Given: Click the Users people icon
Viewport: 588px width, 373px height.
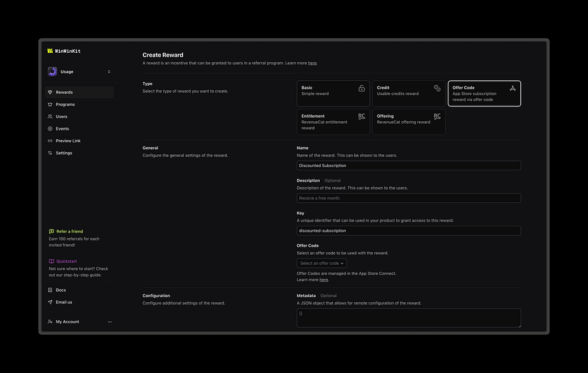Looking at the screenshot, I should (50, 116).
